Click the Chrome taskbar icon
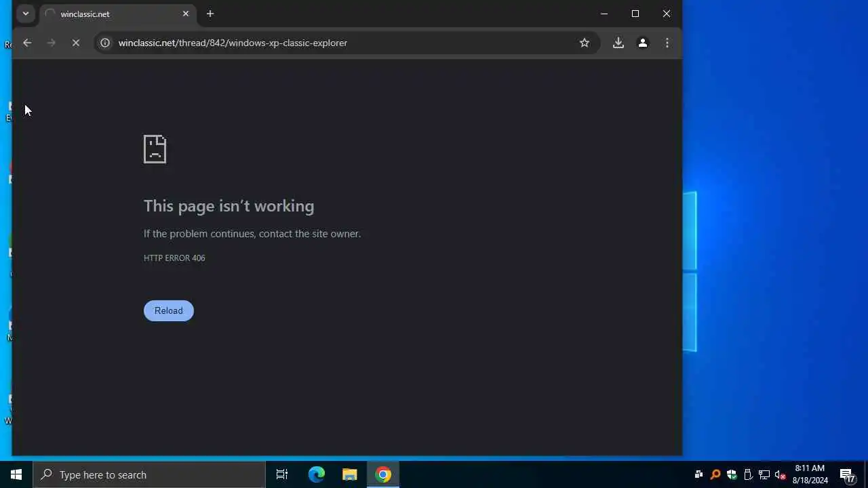This screenshot has width=868, height=488. [x=383, y=474]
